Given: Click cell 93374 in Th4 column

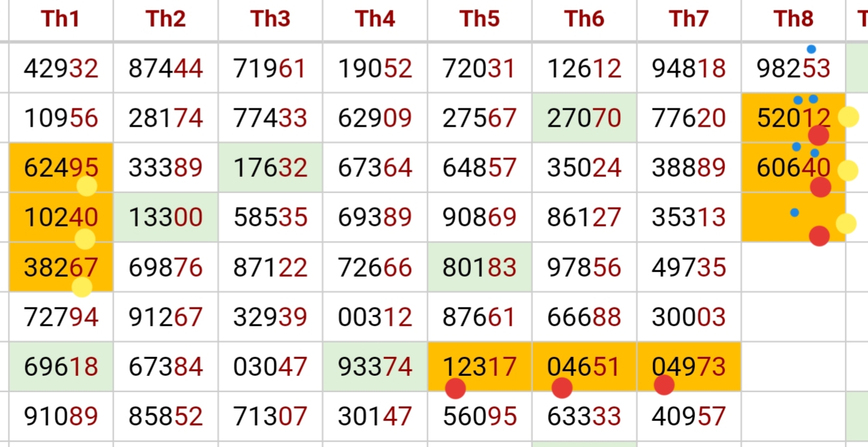Looking at the screenshot, I should click(375, 367).
